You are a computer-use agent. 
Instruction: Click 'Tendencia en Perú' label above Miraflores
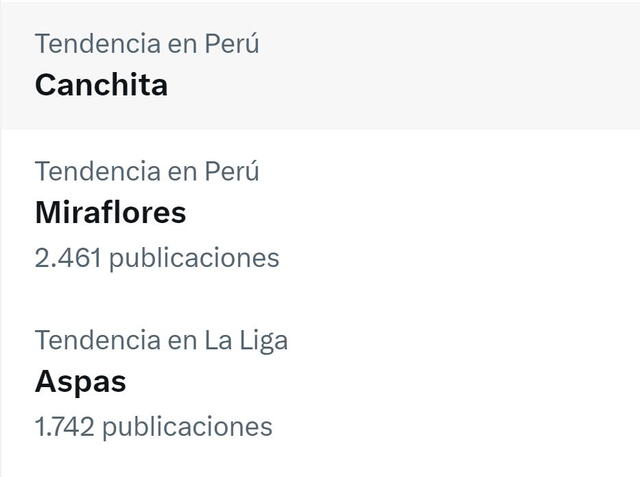[x=147, y=172]
